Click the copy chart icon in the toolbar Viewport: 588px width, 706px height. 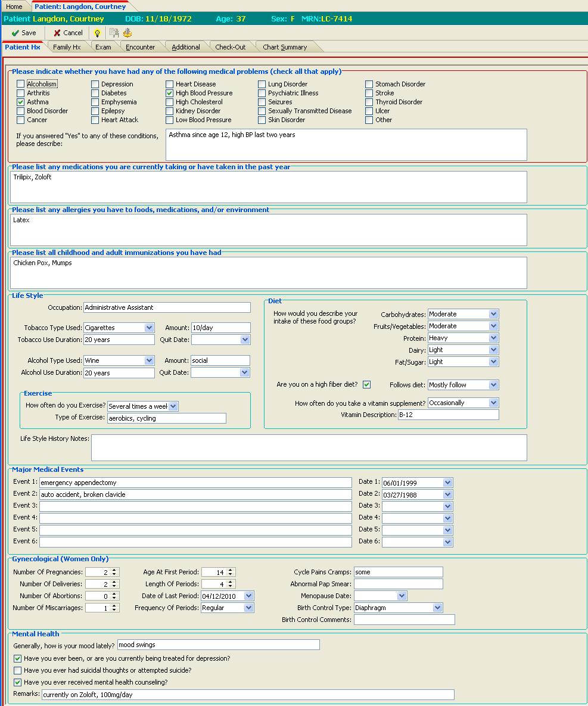click(113, 33)
